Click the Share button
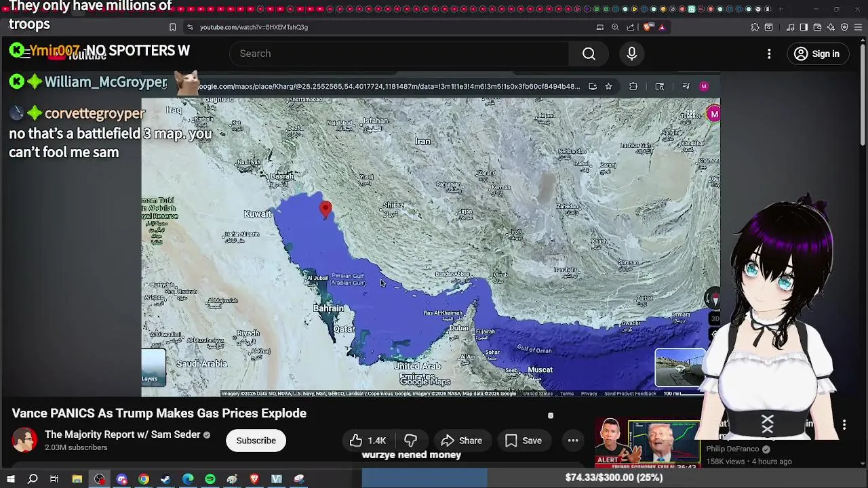Image resolution: width=868 pixels, height=488 pixels. tap(461, 441)
